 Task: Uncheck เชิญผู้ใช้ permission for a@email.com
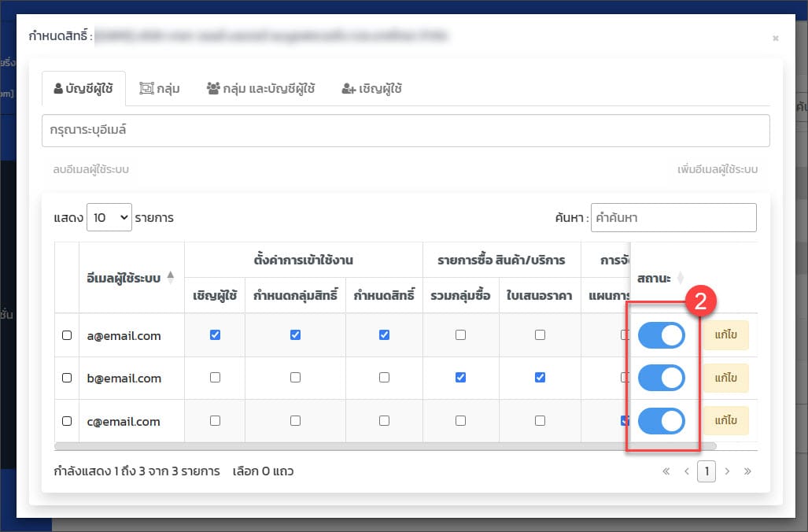215,334
